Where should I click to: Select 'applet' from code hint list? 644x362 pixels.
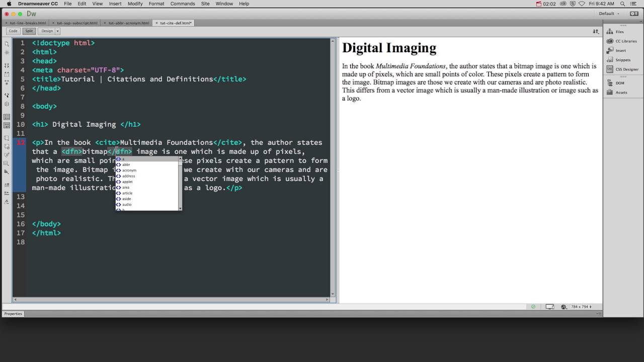point(147,182)
